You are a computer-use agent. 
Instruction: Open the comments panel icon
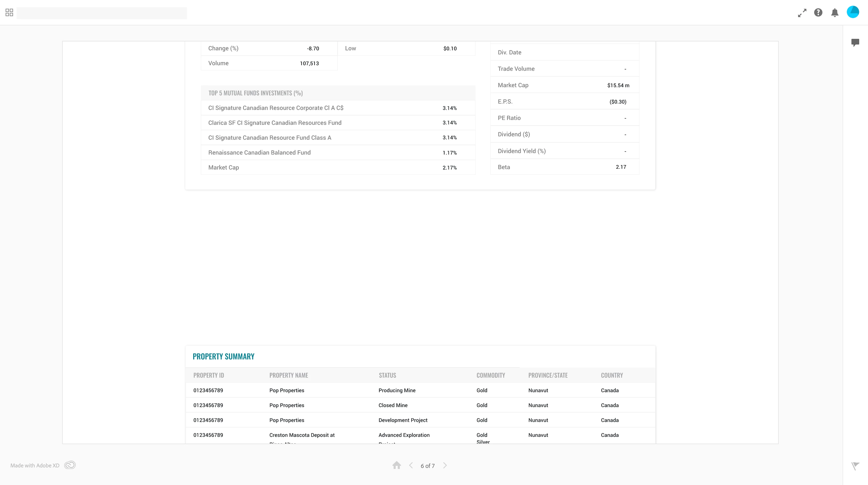pos(855,42)
